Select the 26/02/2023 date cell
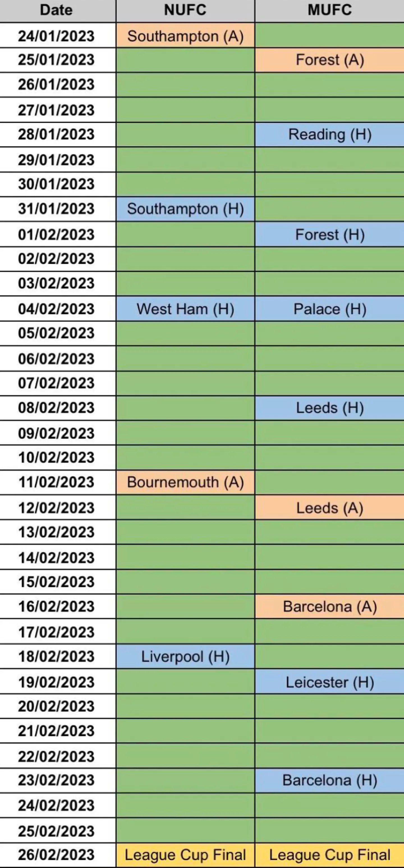This screenshot has height=868, width=404. (x=56, y=855)
